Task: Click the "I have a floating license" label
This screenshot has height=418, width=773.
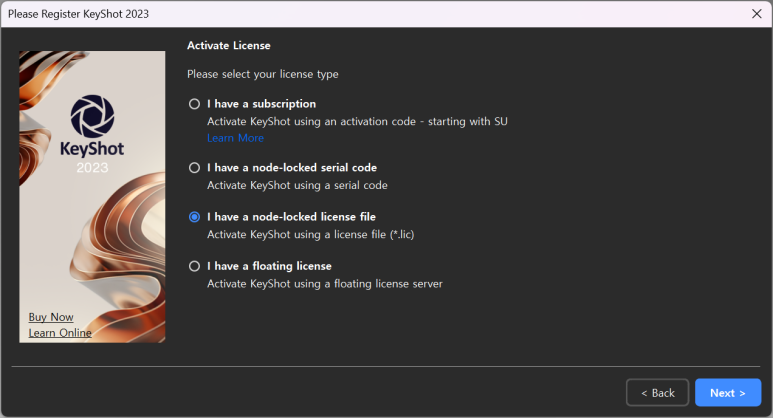Action: pyautogui.click(x=269, y=266)
